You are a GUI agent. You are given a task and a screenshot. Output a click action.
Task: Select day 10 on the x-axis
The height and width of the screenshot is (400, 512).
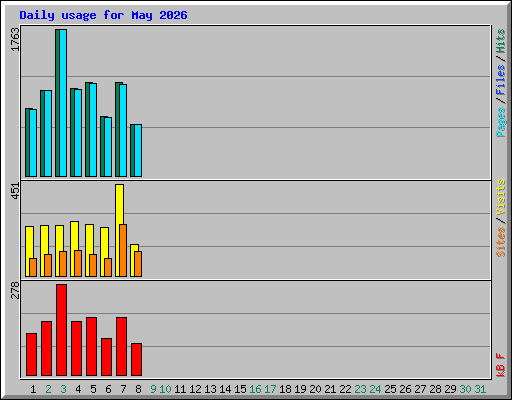(x=165, y=389)
